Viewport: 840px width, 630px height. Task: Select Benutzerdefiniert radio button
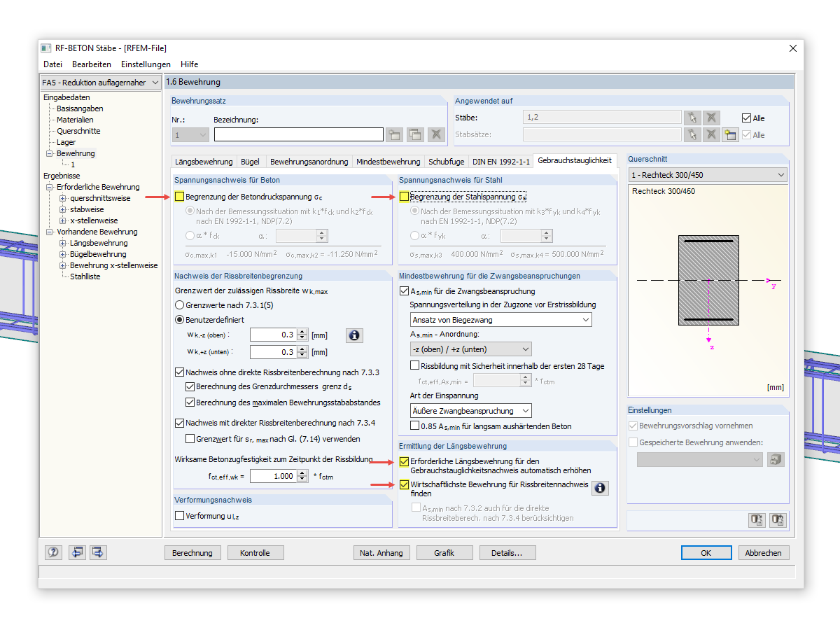tap(180, 319)
